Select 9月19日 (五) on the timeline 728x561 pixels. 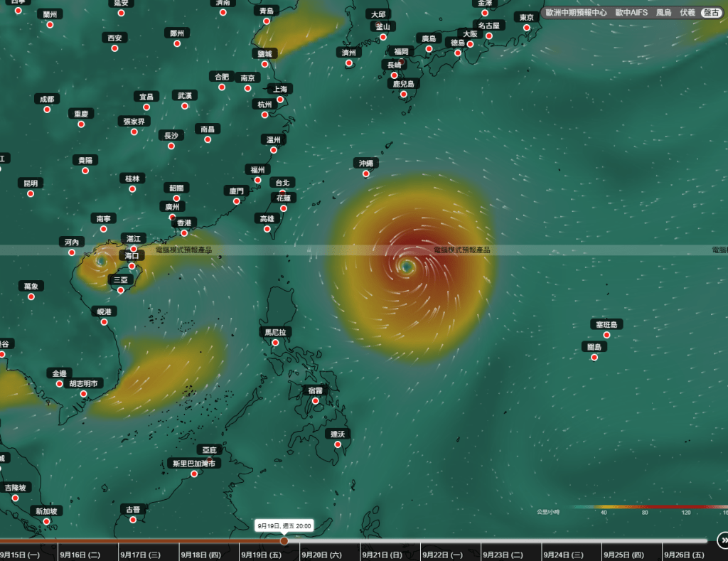tap(261, 555)
